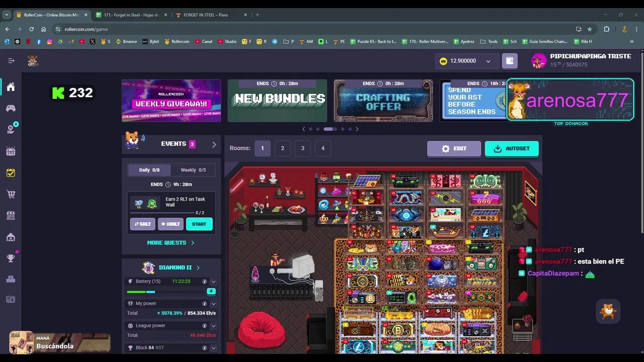This screenshot has width=644, height=362.
Task: Click the battery recharge lightning button
Action: [211, 292]
